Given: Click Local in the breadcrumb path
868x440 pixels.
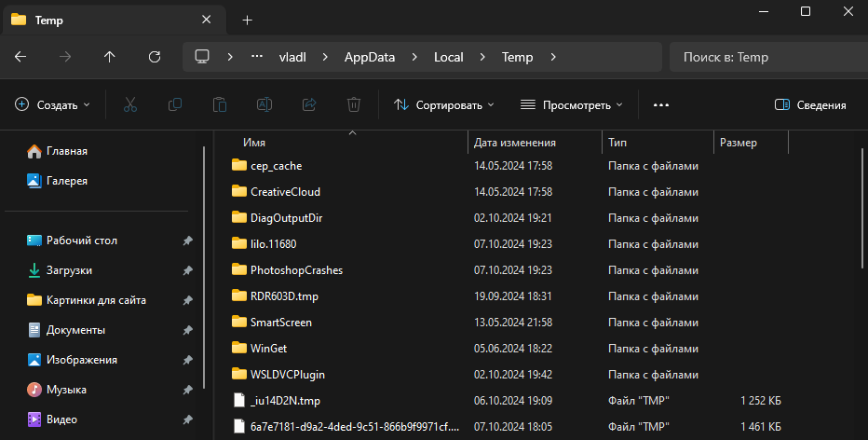Looking at the screenshot, I should (448, 57).
